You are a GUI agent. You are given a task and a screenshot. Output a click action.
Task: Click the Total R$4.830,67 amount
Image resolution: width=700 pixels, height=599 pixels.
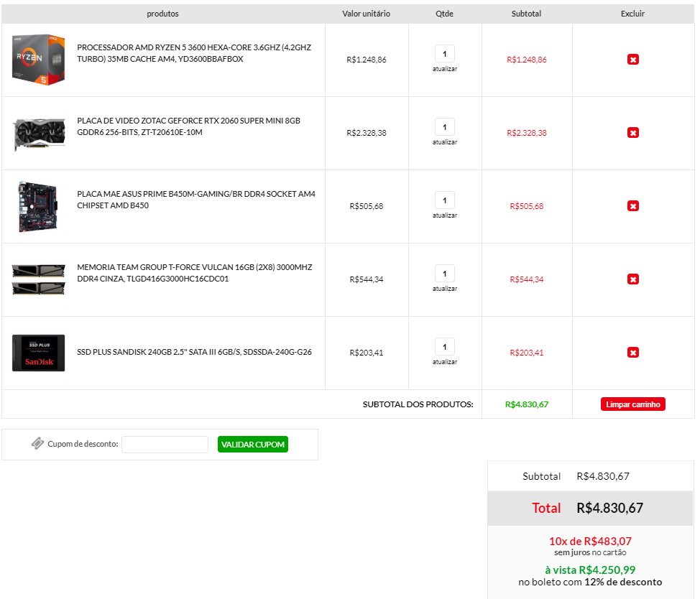[610, 508]
